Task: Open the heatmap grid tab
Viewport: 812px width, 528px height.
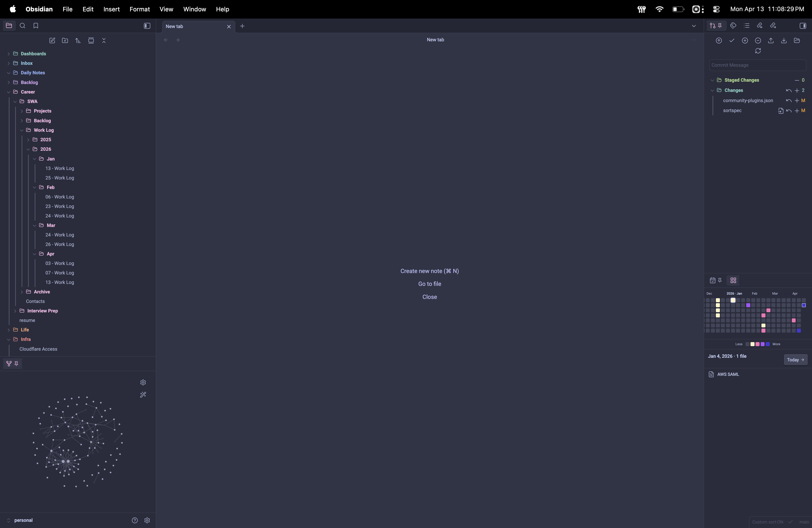Action: pyautogui.click(x=733, y=280)
